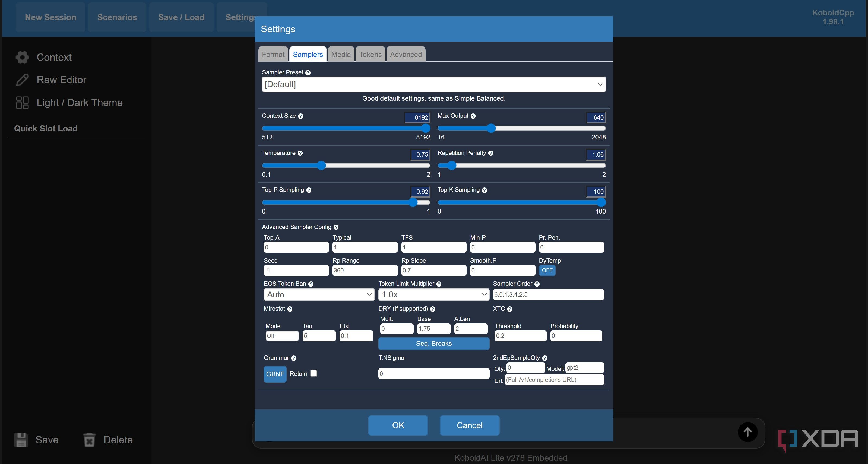
Task: Switch to the Advanced tab
Action: pos(406,54)
